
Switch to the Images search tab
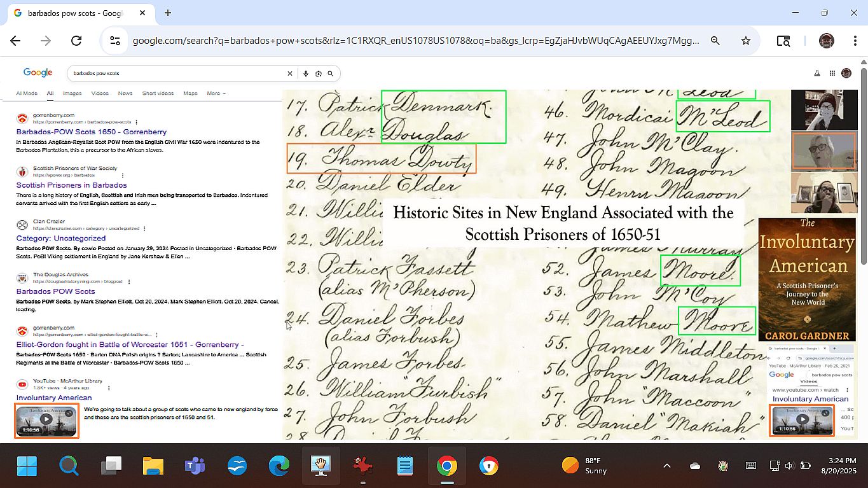point(72,94)
